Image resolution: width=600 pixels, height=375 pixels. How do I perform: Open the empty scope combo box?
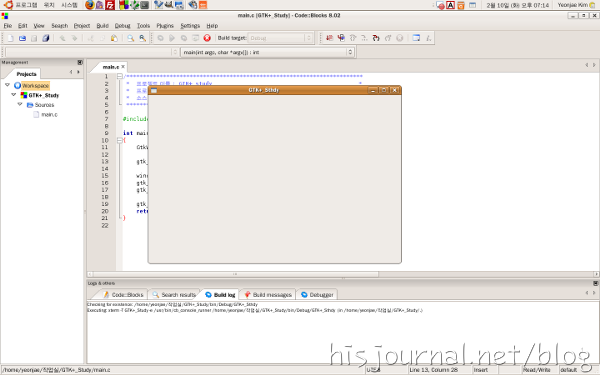92,52
